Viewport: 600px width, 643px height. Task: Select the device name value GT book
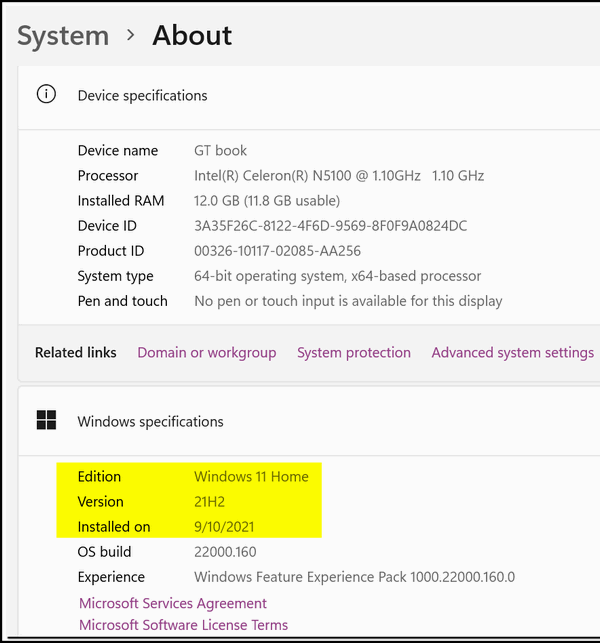point(220,150)
